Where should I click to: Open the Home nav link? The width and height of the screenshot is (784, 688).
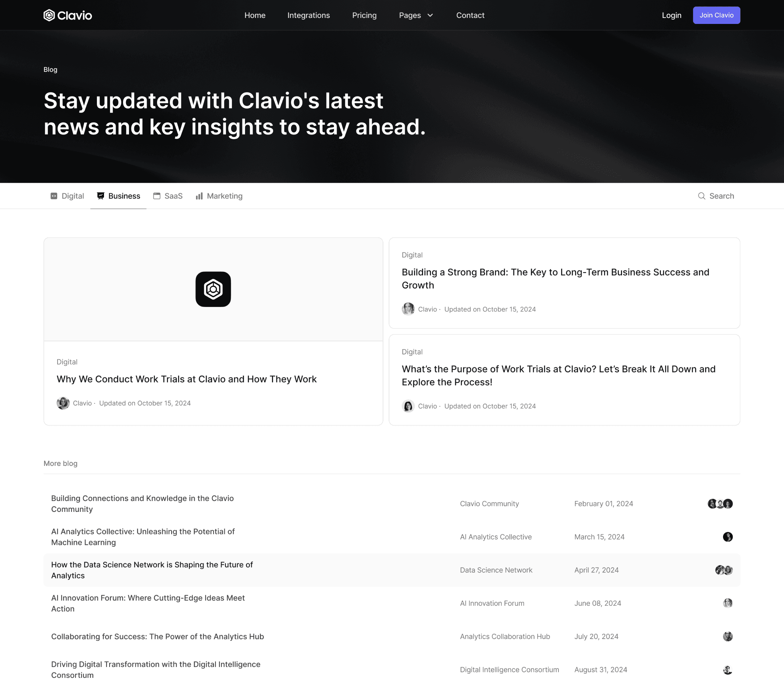coord(255,15)
